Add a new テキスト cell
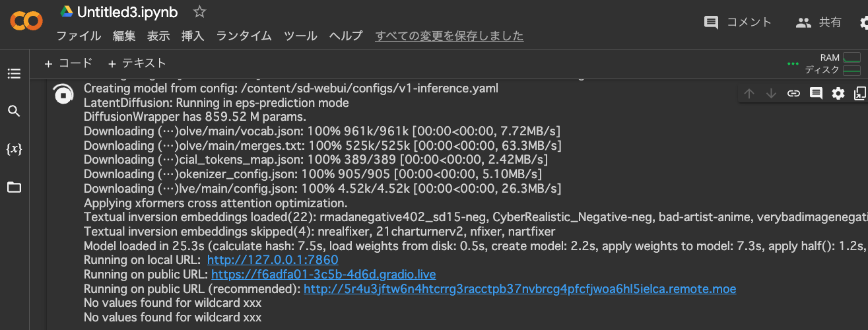 point(137,63)
